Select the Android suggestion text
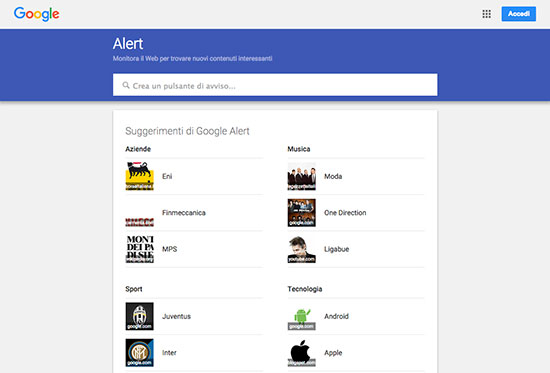Image resolution: width=550 pixels, height=373 pixels. pos(336,316)
